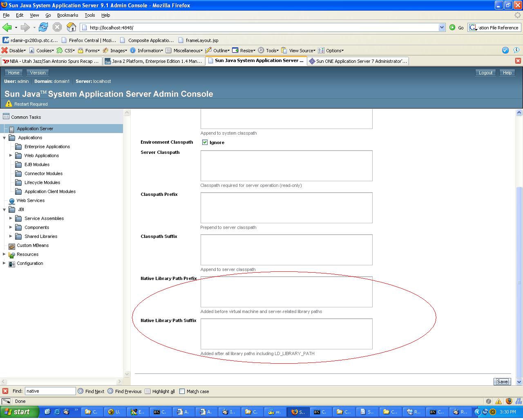The height and width of the screenshot is (420, 523).
Task: Click the browser Reload icon
Action: (x=43, y=27)
